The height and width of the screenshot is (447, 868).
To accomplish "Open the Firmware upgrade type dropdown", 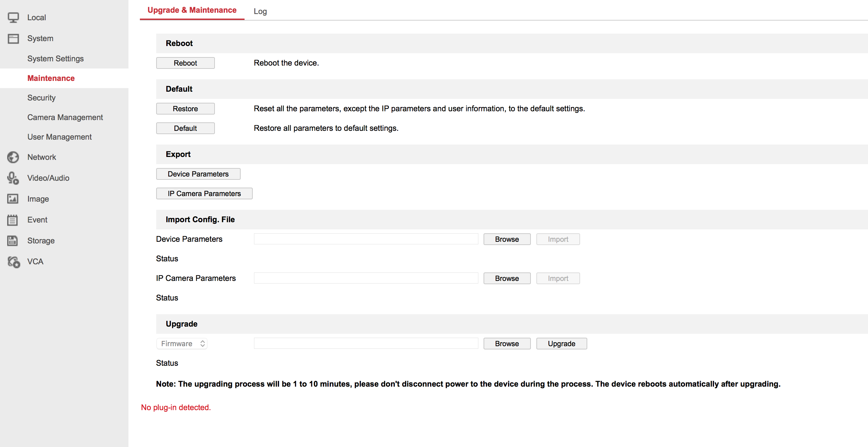I will 182,344.
